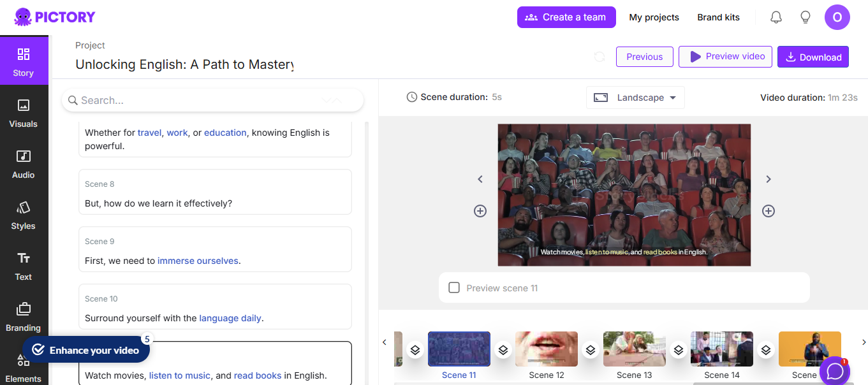This screenshot has width=868, height=385.
Task: Enable the Preview scene 11 checkbox
Action: pos(454,287)
